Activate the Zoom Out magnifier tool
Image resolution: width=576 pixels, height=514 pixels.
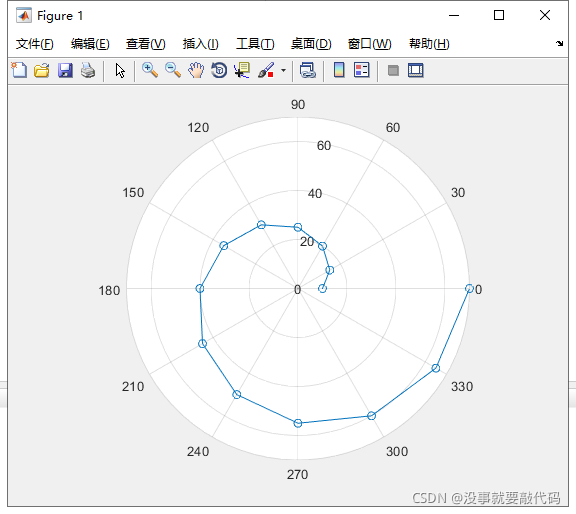click(x=173, y=70)
